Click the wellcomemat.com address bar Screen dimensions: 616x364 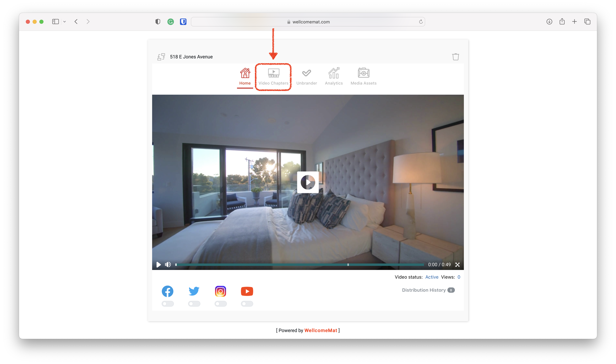click(x=308, y=22)
